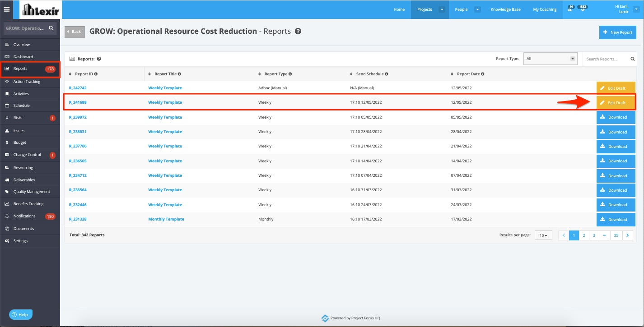Open the Results per page dropdown
The image size is (644, 327).
[543, 235]
